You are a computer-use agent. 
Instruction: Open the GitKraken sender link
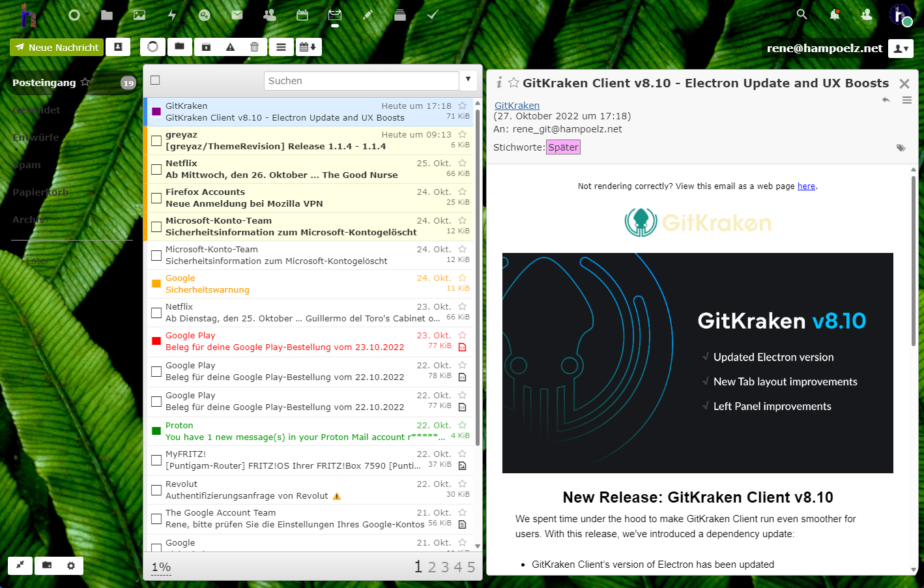pyautogui.click(x=517, y=106)
